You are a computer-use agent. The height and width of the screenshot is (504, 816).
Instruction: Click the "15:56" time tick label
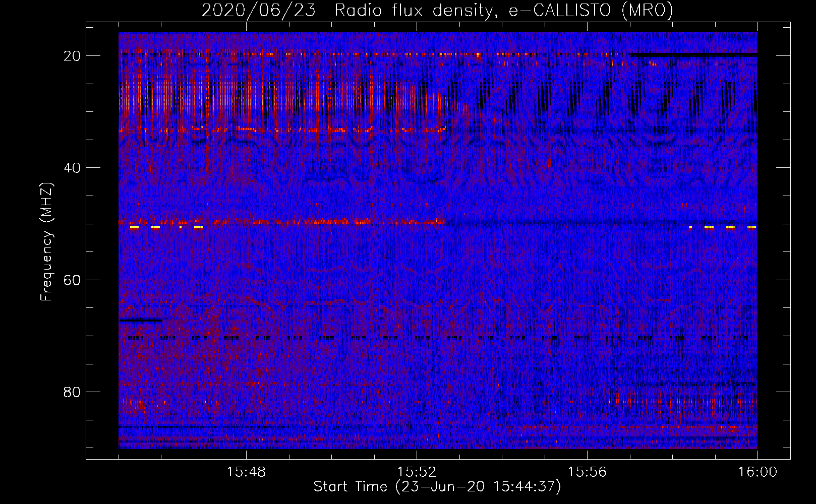(587, 472)
